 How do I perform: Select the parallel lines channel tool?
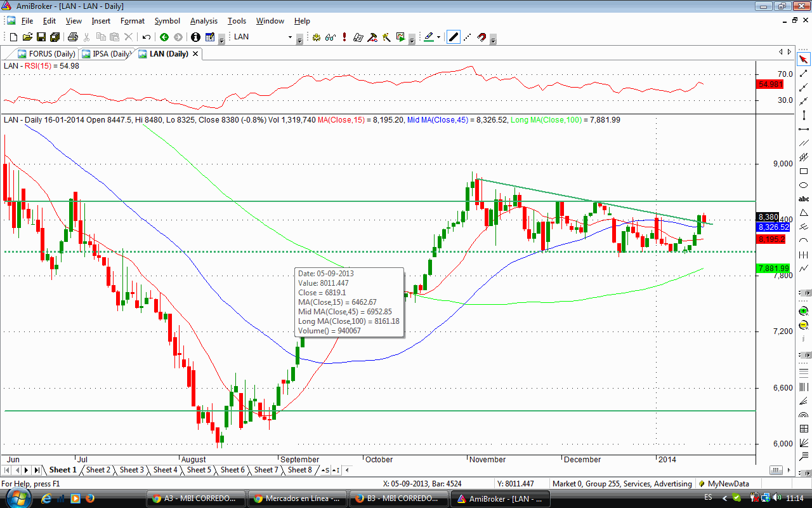click(804, 143)
